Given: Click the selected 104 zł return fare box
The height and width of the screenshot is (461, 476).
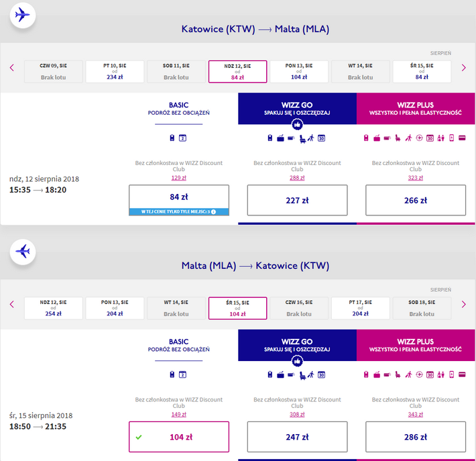Looking at the screenshot, I should (x=178, y=436).
